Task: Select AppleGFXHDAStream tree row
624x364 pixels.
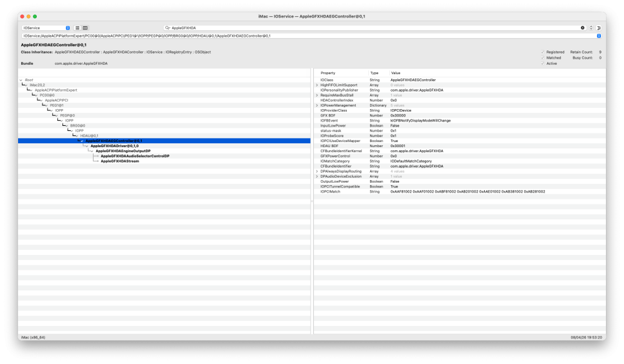Action: click(164, 161)
